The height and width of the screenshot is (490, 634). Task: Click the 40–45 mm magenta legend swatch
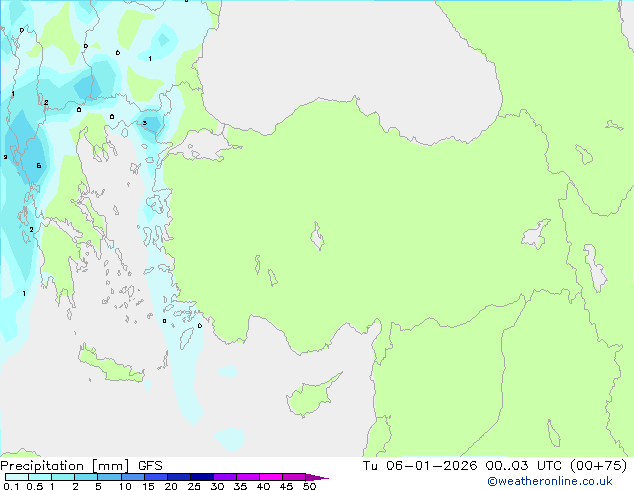coord(271,477)
